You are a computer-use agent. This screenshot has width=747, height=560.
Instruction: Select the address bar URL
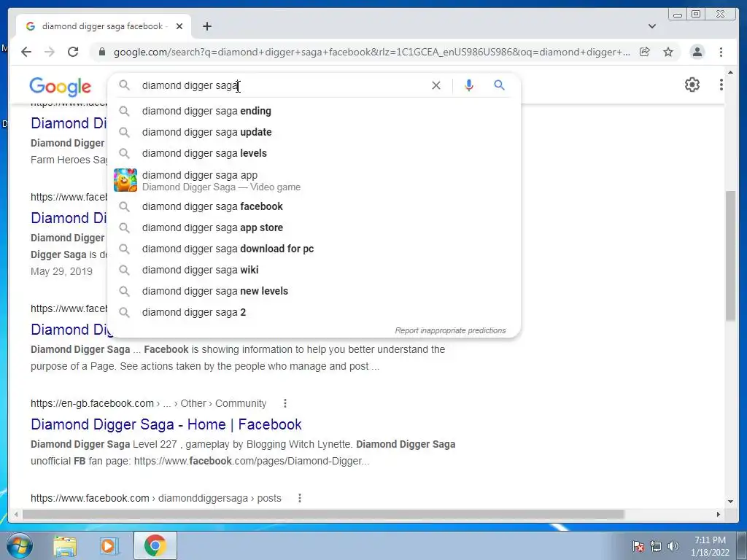[371, 52]
